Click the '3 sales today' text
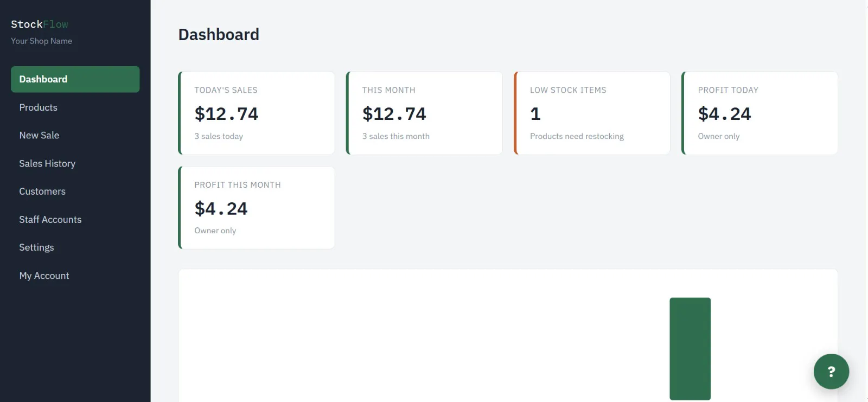 click(x=219, y=136)
